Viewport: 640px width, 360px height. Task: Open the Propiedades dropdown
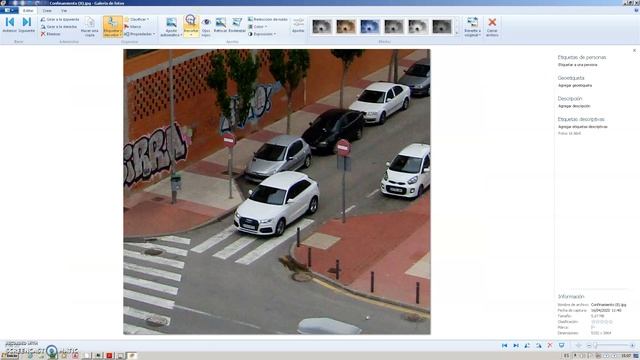[x=140, y=34]
